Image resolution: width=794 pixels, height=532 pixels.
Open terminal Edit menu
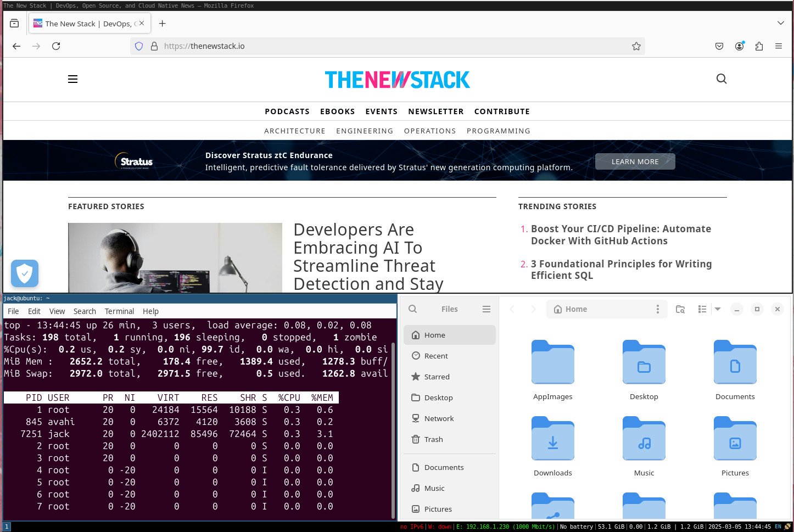coord(34,311)
